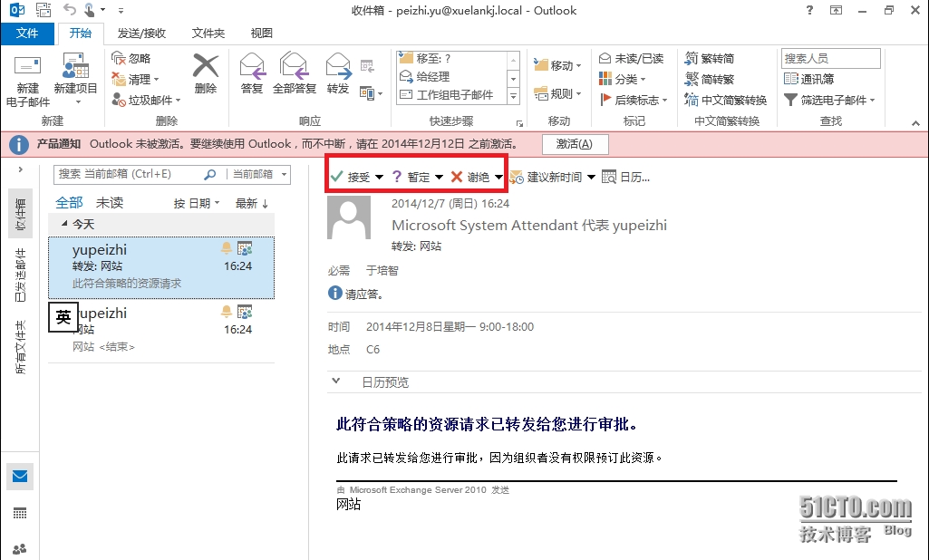The width and height of the screenshot is (929, 560).
Task: Click the New Email (新建电子邮件) icon
Action: point(27,66)
